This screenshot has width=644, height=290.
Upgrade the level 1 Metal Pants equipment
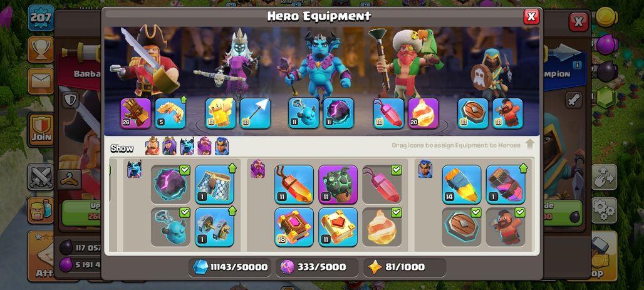214,184
